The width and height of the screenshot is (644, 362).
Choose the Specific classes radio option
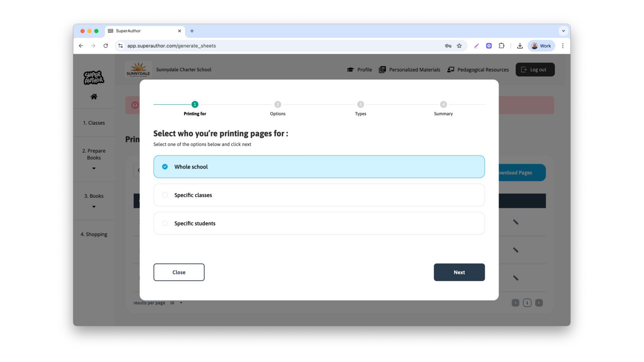click(319, 195)
